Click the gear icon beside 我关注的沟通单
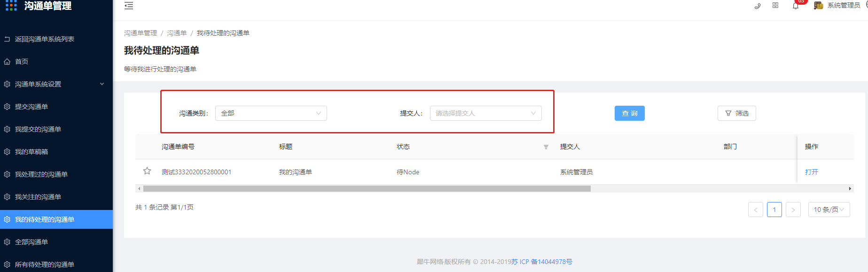Image resolution: width=868 pixels, height=272 pixels. (7, 197)
